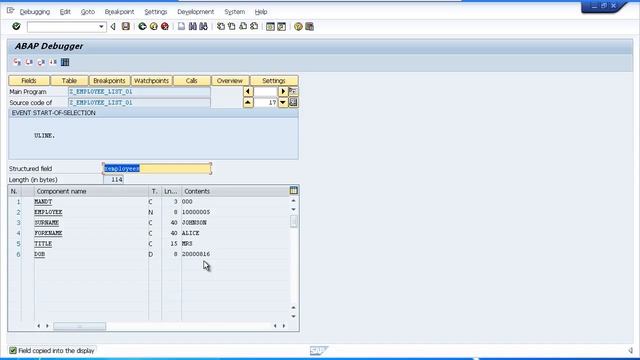Click the icon right of the down-arrow button
The image size is (640, 360).
tap(293, 102)
